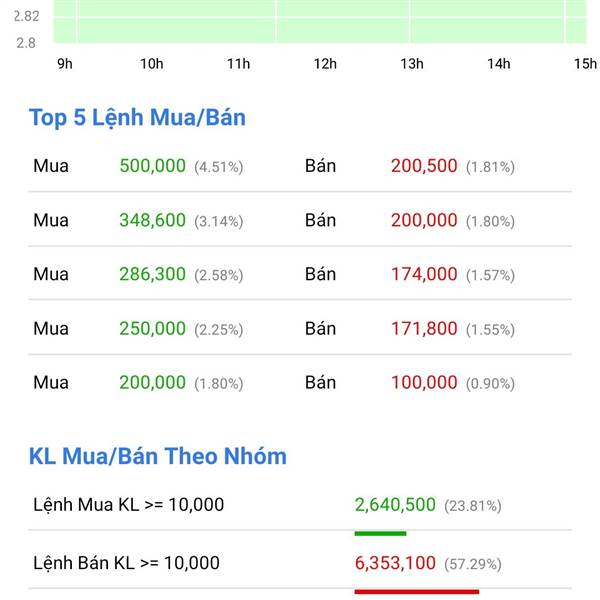This screenshot has width=600, height=600.
Task: Select the 171,800 sell order value
Action: pyautogui.click(x=424, y=329)
